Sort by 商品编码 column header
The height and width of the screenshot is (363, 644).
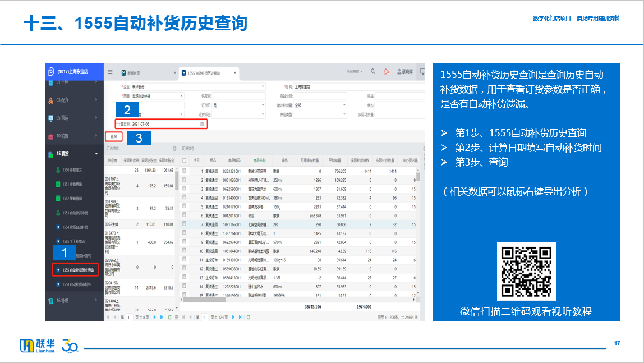(234, 160)
